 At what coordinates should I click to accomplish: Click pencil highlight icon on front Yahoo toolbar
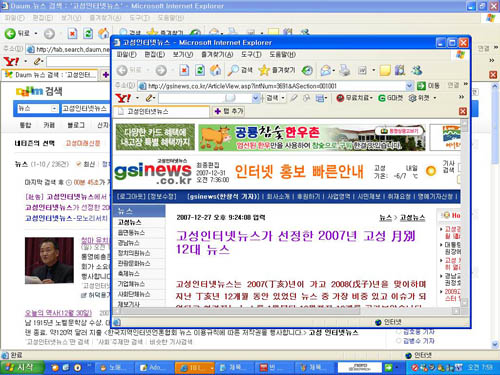point(149,98)
